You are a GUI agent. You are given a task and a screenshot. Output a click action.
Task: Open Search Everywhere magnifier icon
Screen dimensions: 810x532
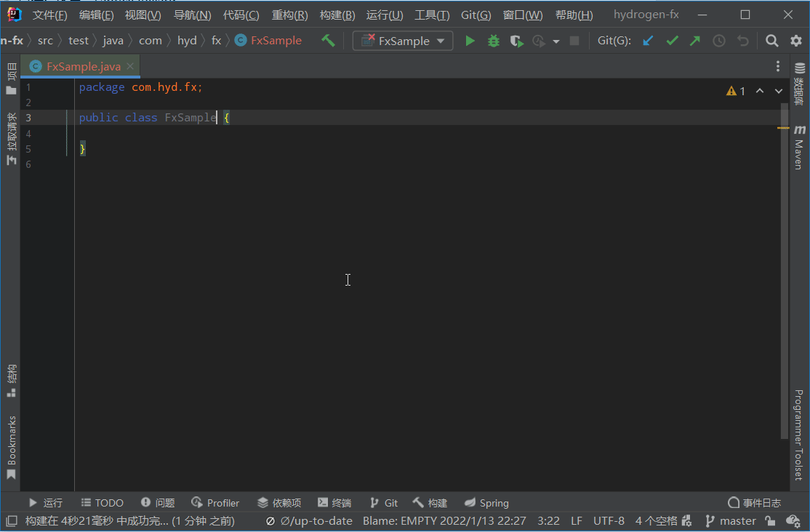pyautogui.click(x=772, y=41)
